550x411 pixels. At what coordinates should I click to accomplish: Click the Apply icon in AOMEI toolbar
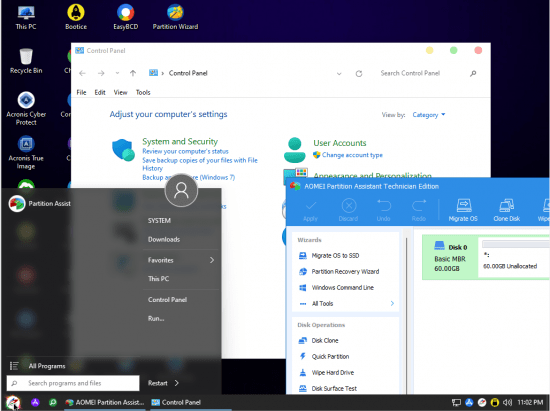310,210
